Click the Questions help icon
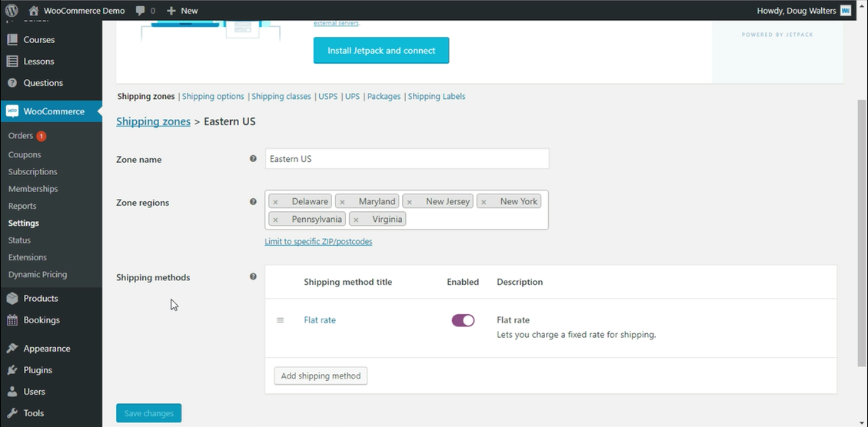Viewport: 868px width, 427px height. [x=12, y=83]
